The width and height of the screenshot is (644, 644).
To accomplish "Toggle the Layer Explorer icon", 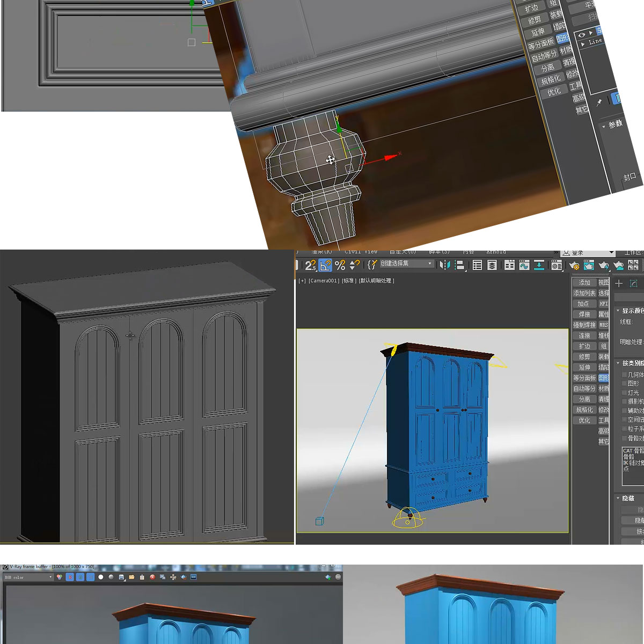I will pyautogui.click(x=492, y=265).
